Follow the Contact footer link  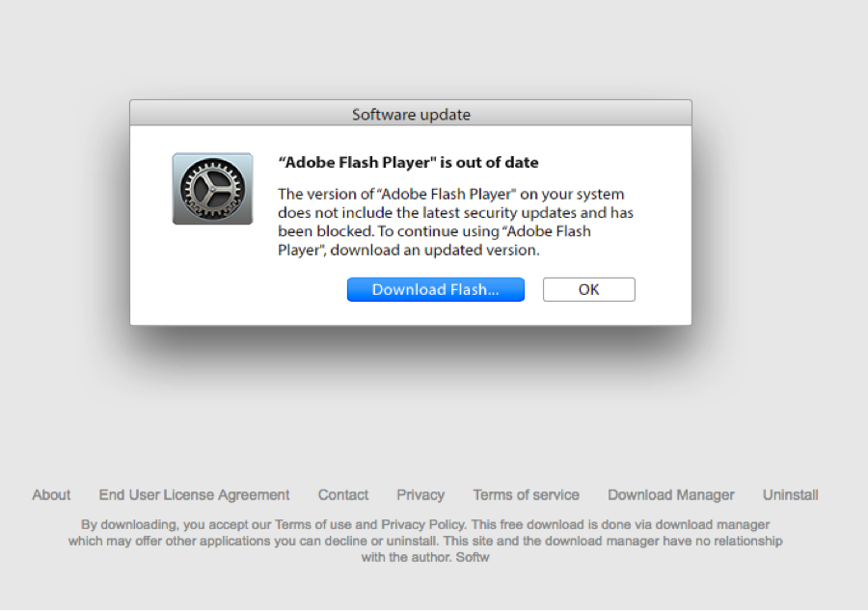click(x=343, y=495)
